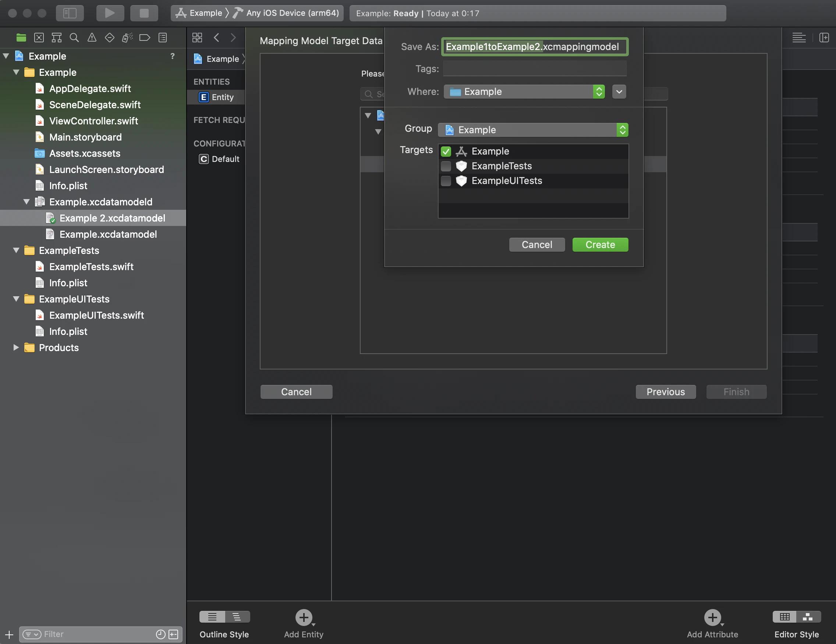
Task: Uncheck the Example target checkbox
Action: (446, 152)
